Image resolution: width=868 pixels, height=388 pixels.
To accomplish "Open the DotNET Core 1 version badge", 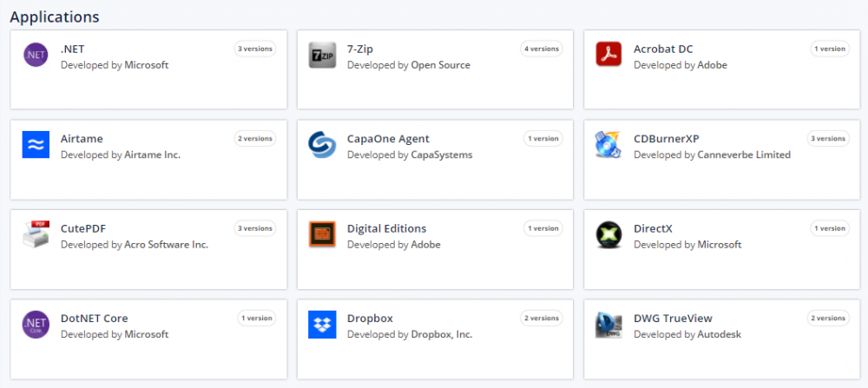I will [x=256, y=319].
